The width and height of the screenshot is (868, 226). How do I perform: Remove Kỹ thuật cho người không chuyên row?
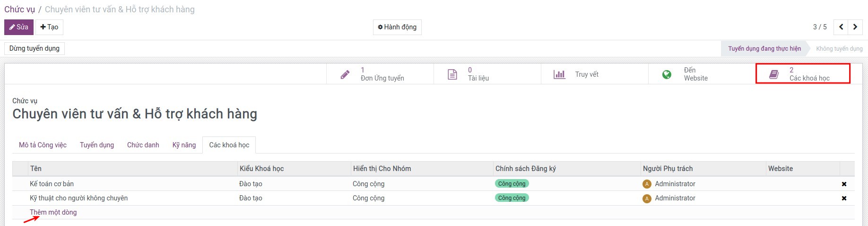[x=844, y=198]
